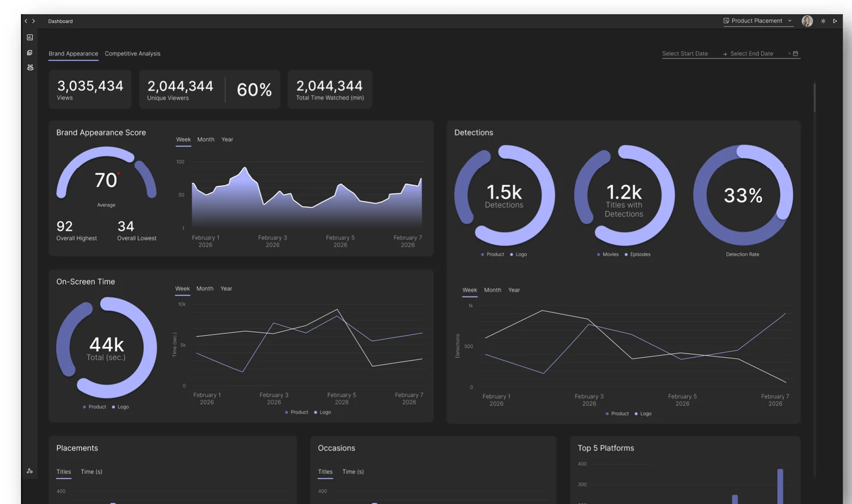Click the Product Placement app icon in the header

click(726, 21)
